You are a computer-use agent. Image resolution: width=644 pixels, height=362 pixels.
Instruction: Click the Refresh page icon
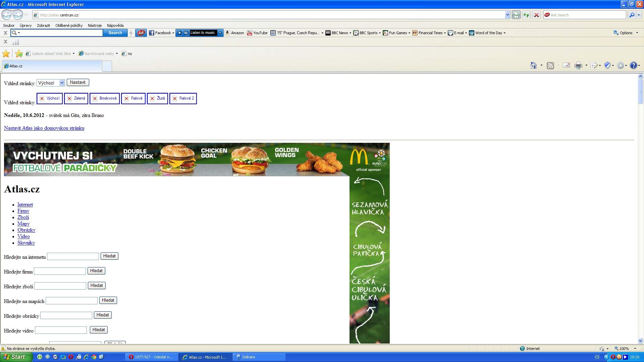pyautogui.click(x=526, y=15)
